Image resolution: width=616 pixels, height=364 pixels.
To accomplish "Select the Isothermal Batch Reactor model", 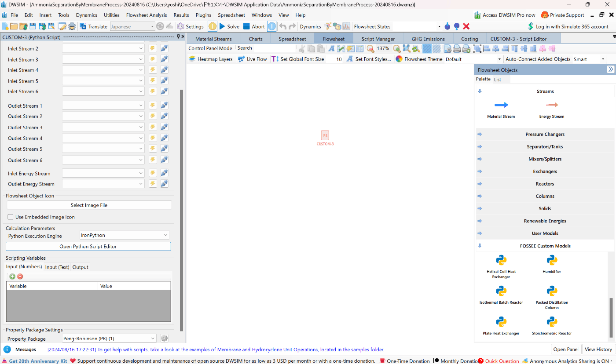I will click(501, 295).
